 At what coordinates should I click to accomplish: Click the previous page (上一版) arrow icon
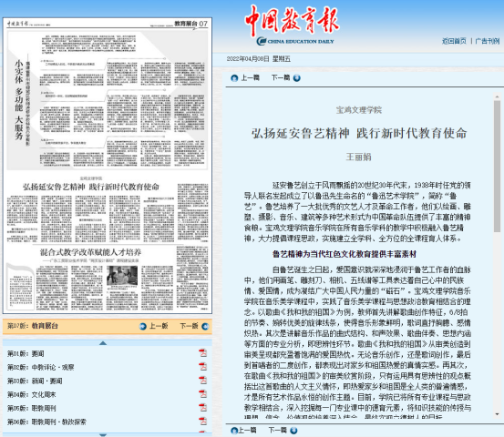tap(143, 326)
